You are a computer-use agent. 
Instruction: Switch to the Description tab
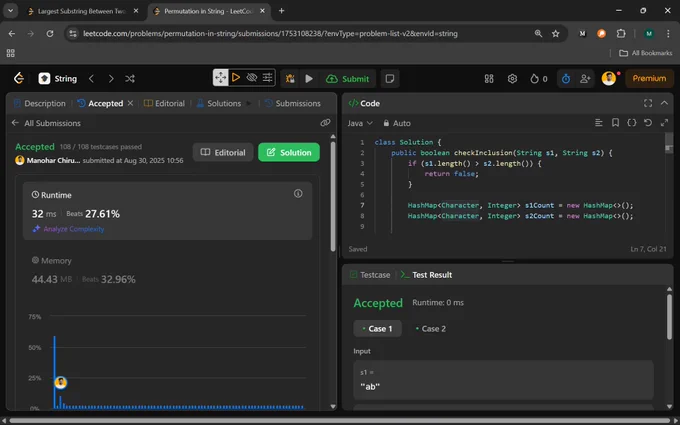point(40,103)
